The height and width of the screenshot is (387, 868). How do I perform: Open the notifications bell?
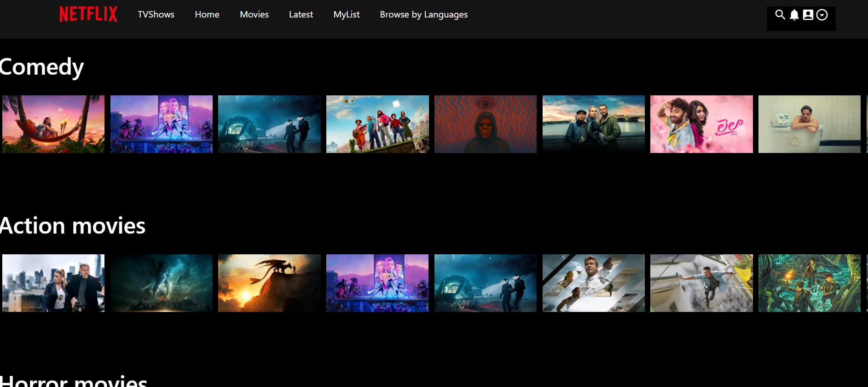794,15
